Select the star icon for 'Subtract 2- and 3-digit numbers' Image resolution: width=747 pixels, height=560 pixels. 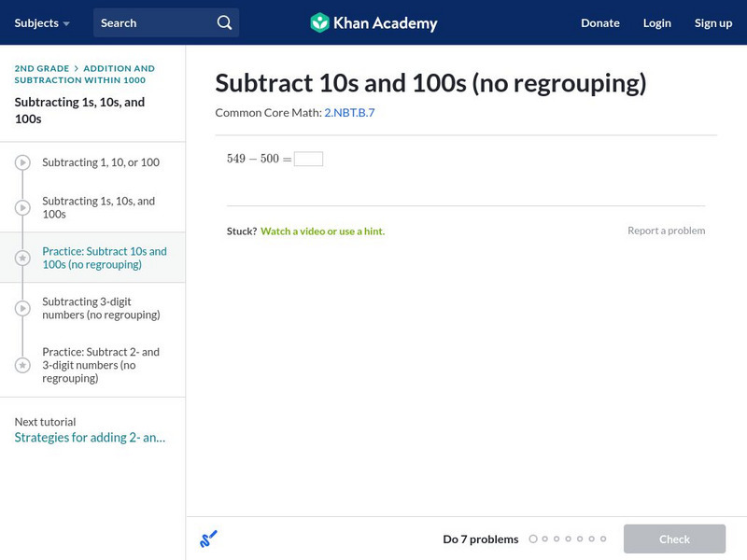coord(22,364)
